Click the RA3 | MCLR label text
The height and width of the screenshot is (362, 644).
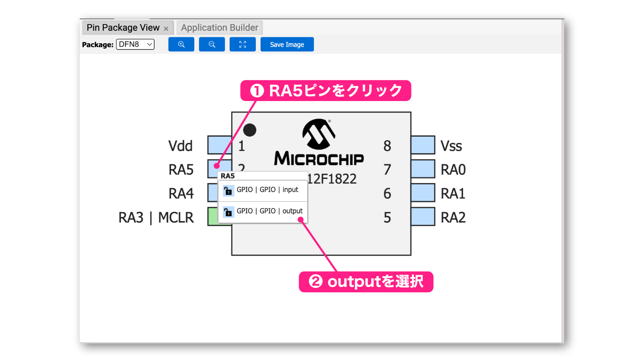[156, 217]
